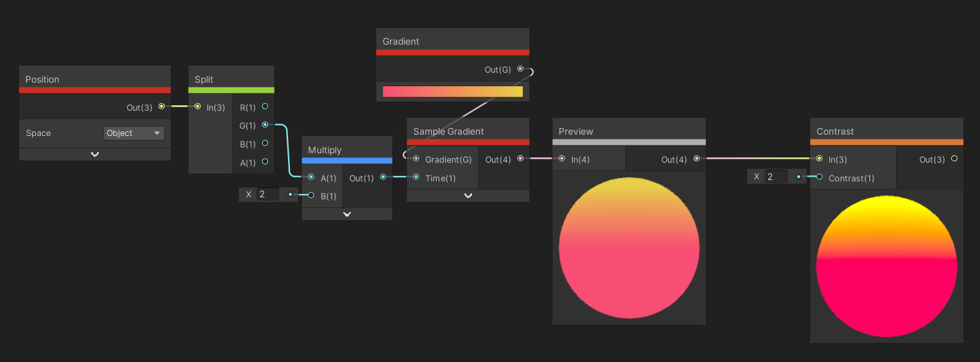This screenshot has height=362, width=980.
Task: Collapse the Position node preview chevron
Action: tap(95, 154)
